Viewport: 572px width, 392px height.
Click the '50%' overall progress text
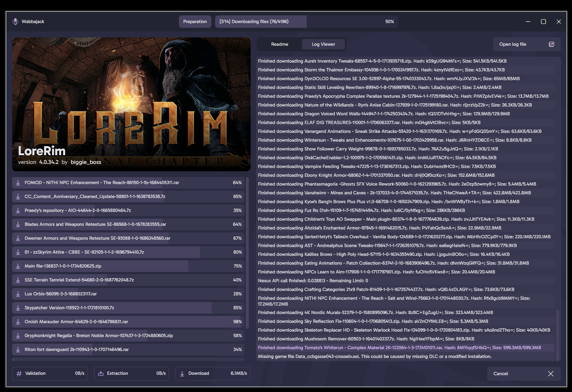(390, 22)
